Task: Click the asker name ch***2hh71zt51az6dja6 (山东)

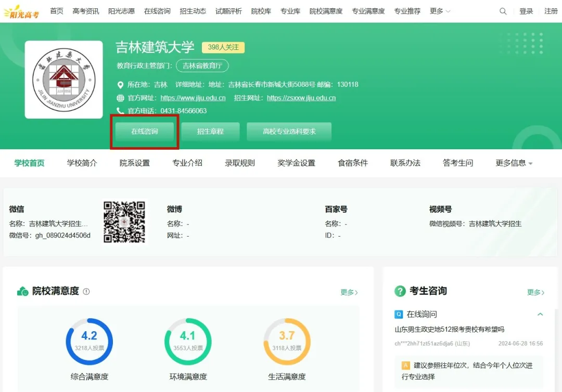Action: pyautogui.click(x=432, y=343)
